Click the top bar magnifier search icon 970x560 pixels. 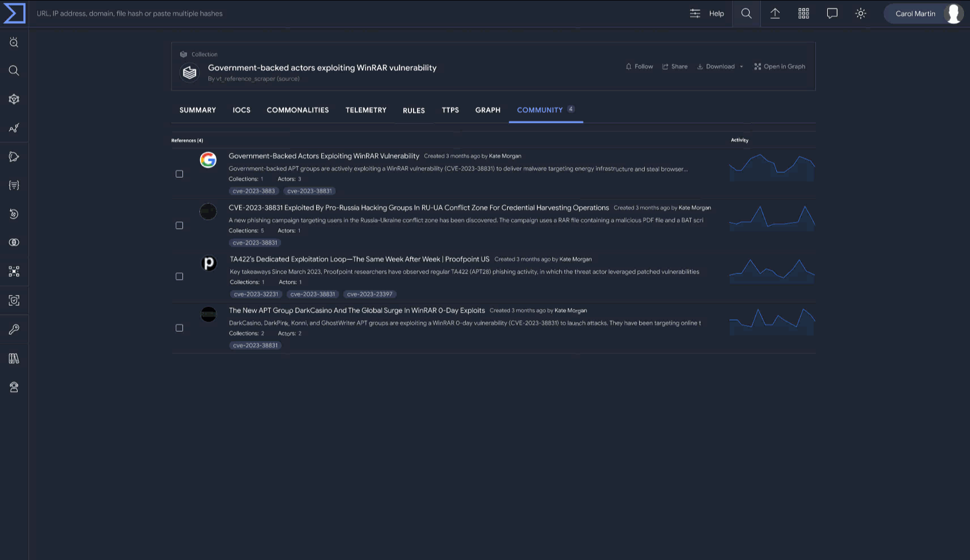tap(747, 14)
